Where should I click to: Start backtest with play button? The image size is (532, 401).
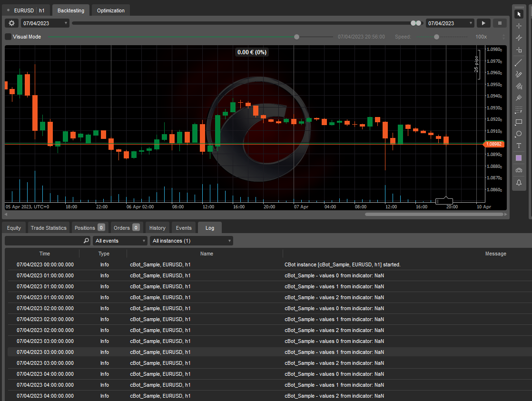483,23
